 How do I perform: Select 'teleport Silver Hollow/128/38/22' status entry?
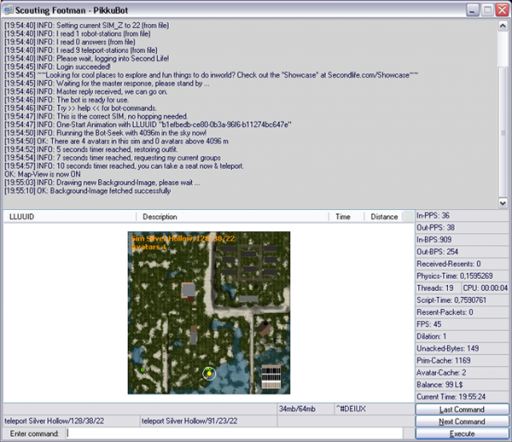tap(71, 421)
